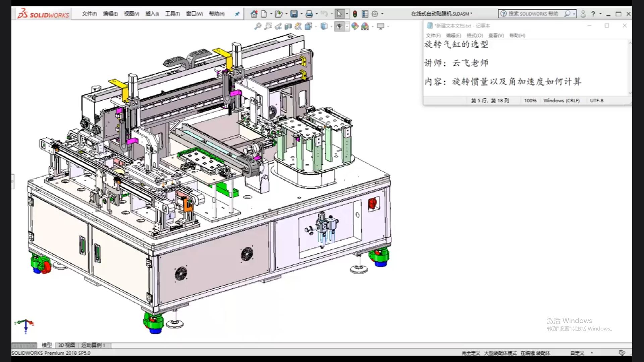
Task: Expand the Open file dropdown arrow
Action: pyautogui.click(x=286, y=14)
